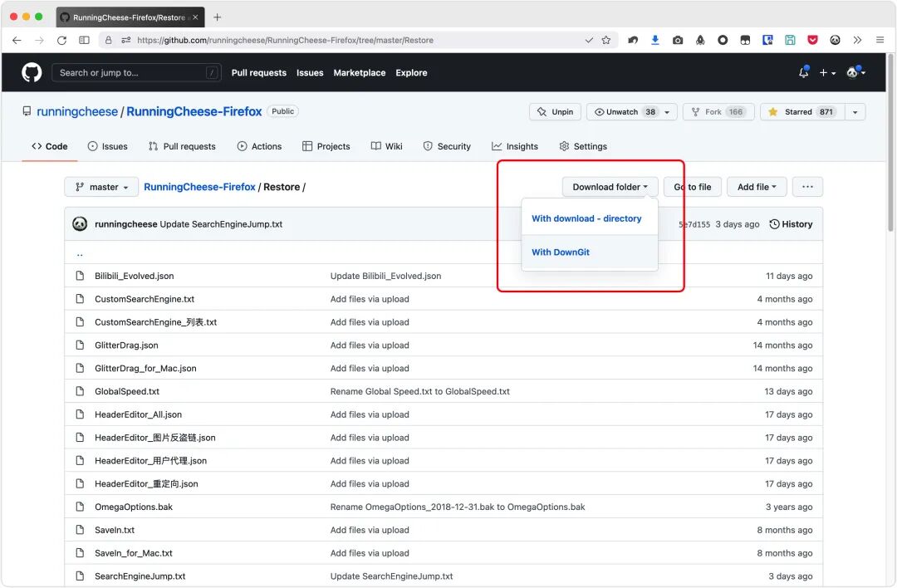
Task: Click the GitHub Octocat logo
Action: point(32,72)
